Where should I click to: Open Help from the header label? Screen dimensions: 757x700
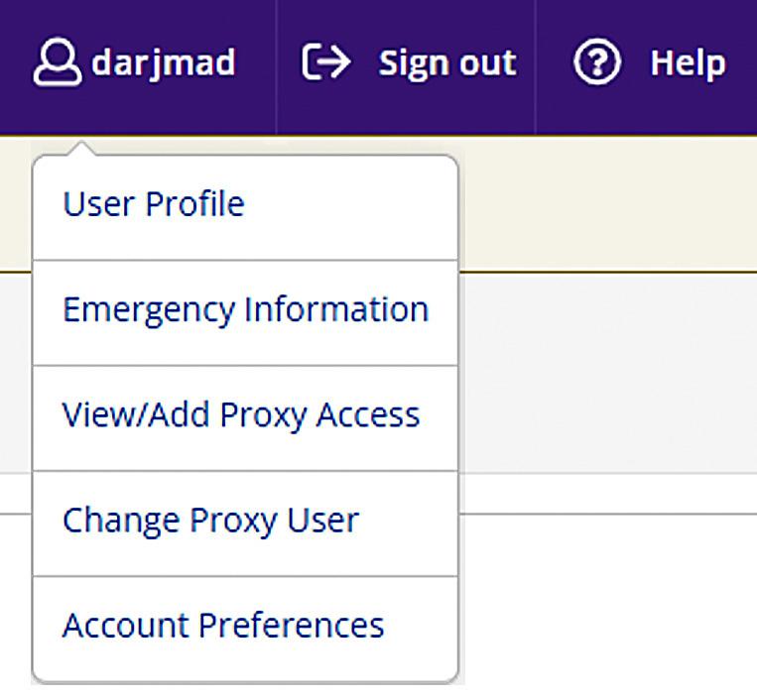coord(688,63)
